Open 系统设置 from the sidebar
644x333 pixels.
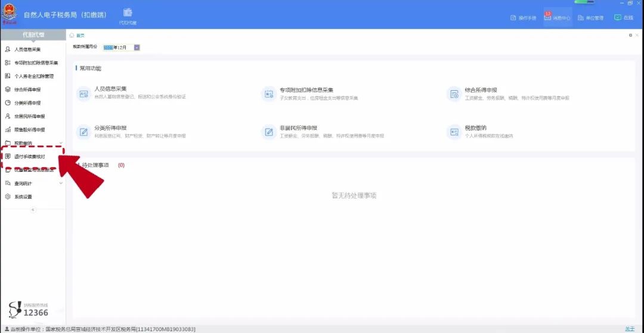pos(23,196)
